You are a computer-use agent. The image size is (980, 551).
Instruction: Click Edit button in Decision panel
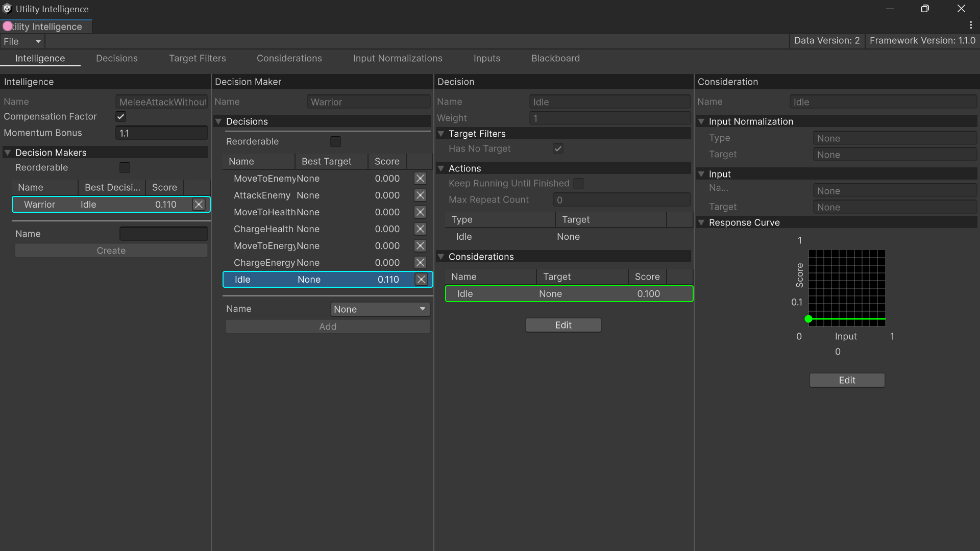coord(563,325)
